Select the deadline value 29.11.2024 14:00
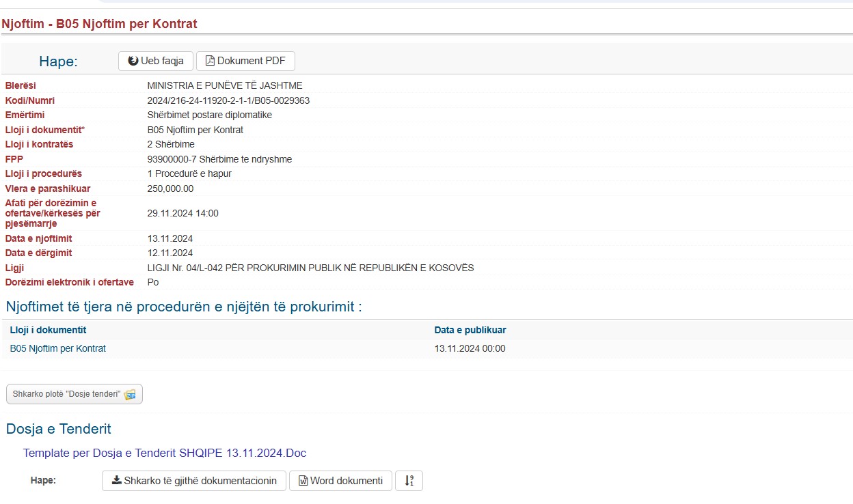Screen dimensions: 853x504 tap(183, 213)
